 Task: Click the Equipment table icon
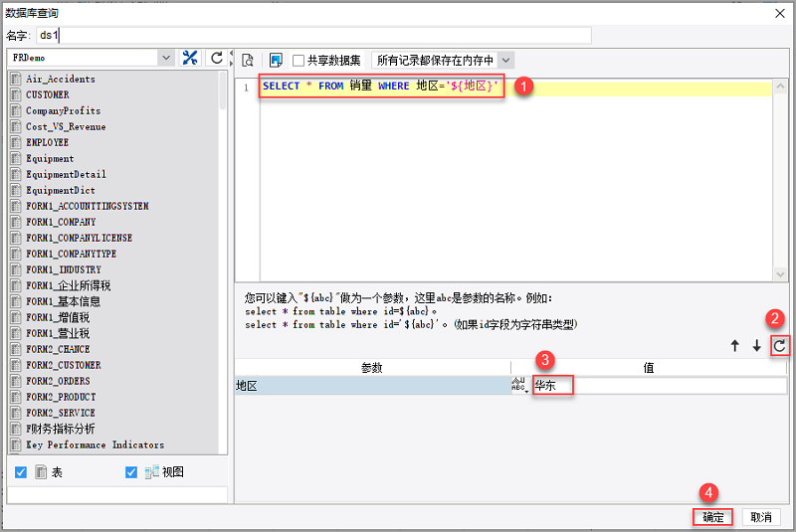tap(16, 158)
